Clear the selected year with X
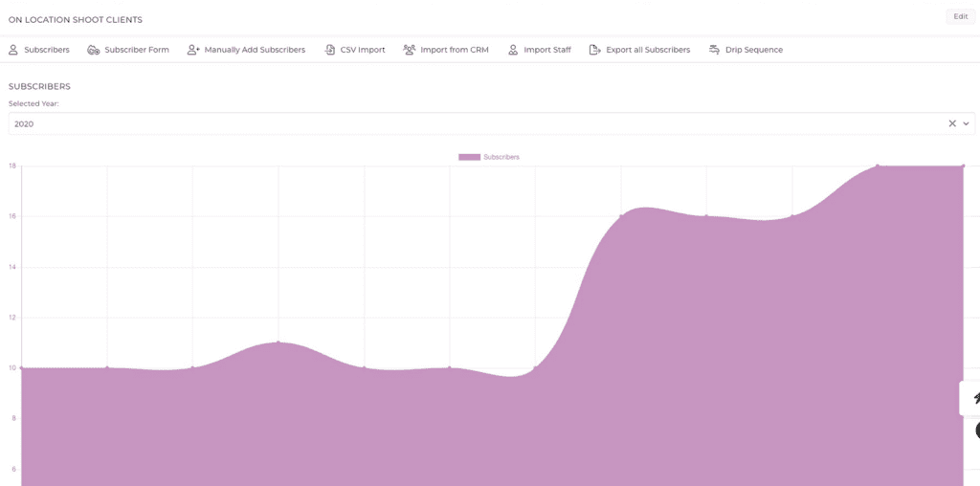Screen dimensions: 980x486 tap(952, 123)
